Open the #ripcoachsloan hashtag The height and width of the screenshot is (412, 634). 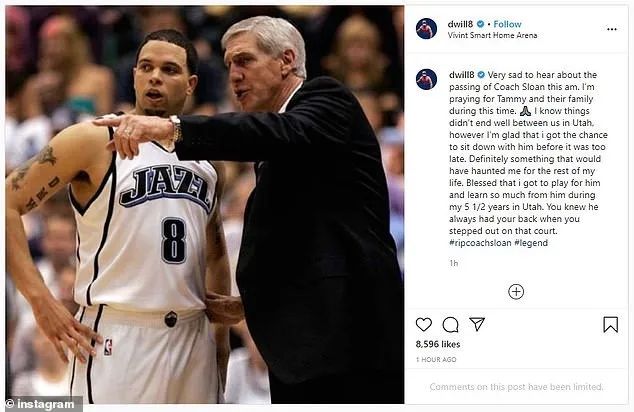click(480, 243)
